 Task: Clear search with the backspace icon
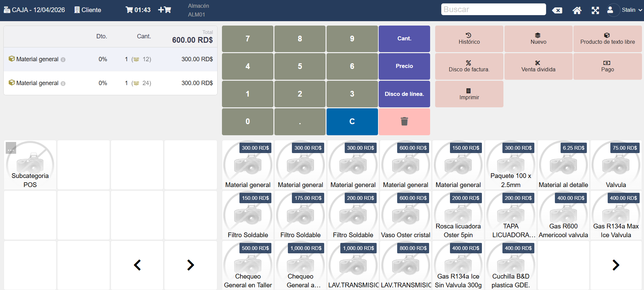557,10
